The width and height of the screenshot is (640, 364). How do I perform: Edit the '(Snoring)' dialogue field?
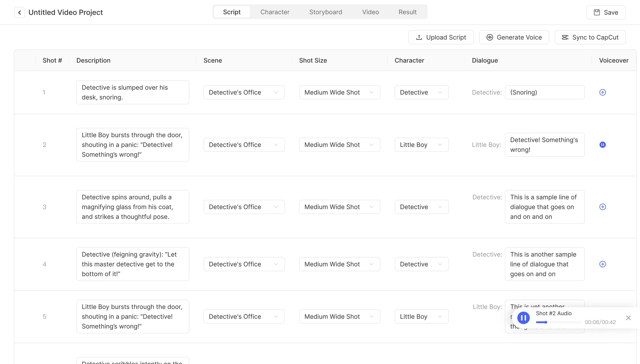pyautogui.click(x=545, y=92)
